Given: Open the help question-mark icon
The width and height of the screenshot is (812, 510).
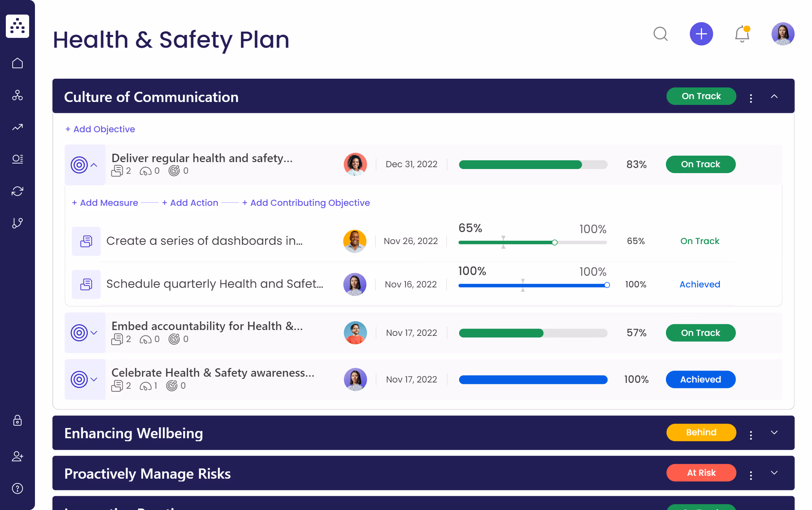Looking at the screenshot, I should (17, 488).
